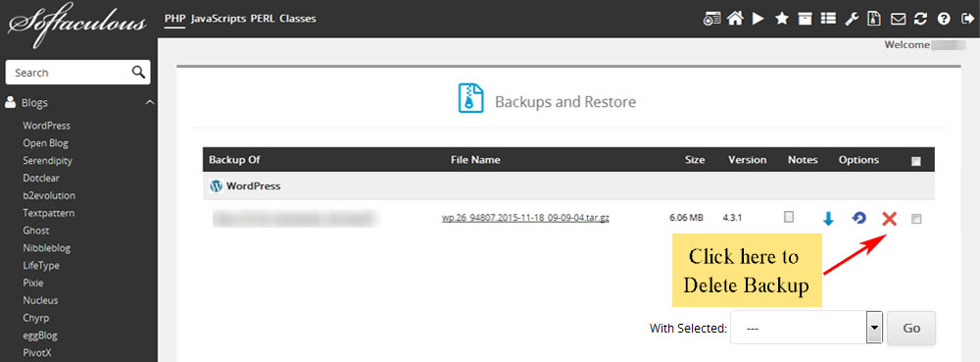Click the Blogs category person icon
Viewport: 980px width, 362px height.
(11, 103)
